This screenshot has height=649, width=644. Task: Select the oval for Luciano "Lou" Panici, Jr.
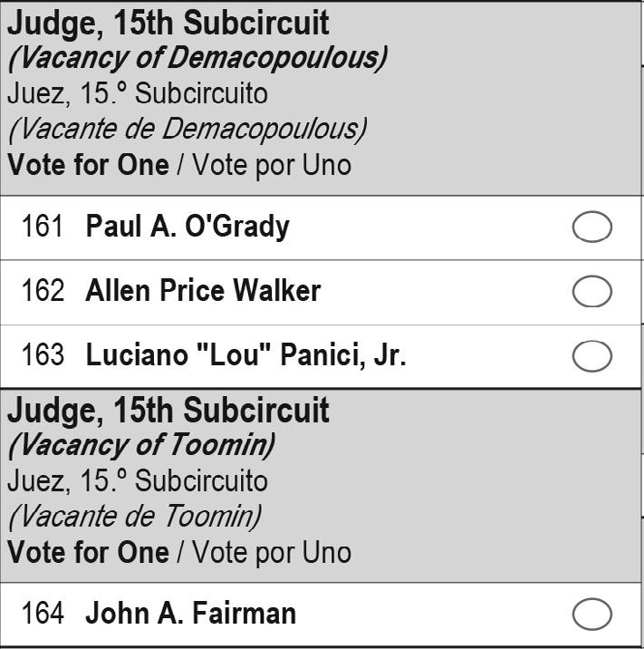pos(592,356)
